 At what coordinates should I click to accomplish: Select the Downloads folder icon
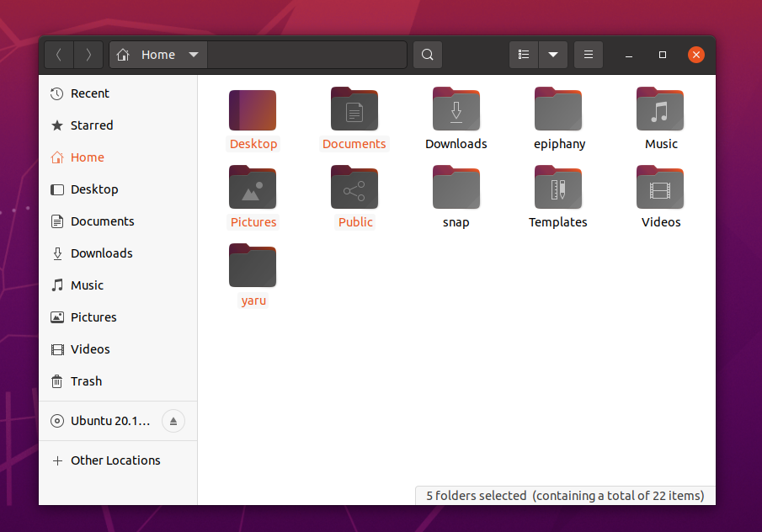[456, 109]
